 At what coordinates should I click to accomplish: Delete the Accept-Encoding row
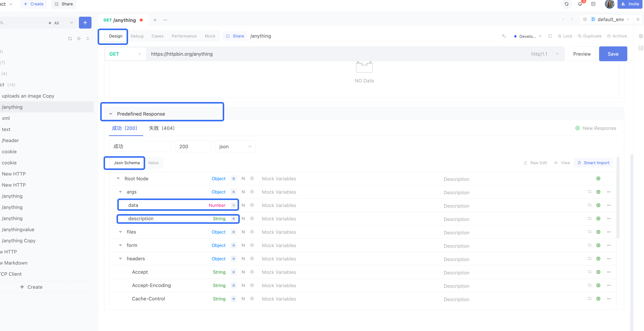click(x=609, y=286)
